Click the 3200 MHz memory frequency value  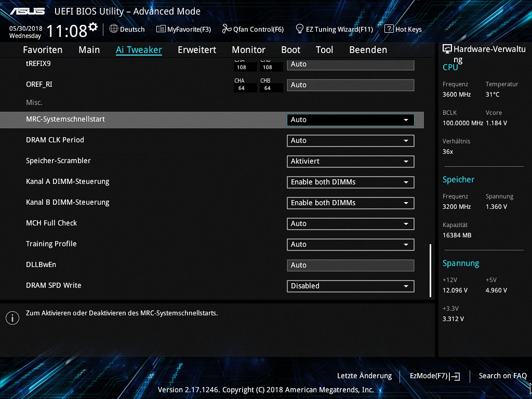(457, 207)
